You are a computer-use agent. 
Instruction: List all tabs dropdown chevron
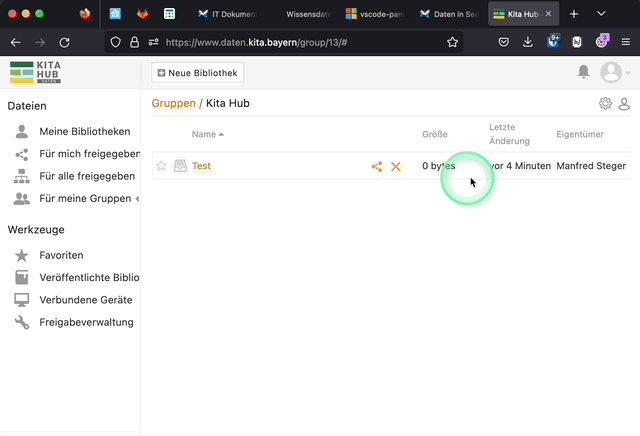click(x=601, y=14)
